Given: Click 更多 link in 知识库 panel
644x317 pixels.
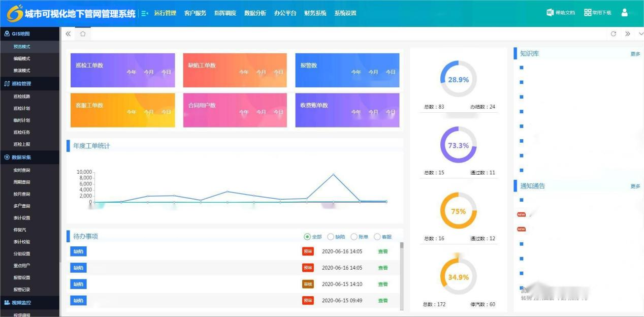Looking at the screenshot, I should click(x=635, y=54).
